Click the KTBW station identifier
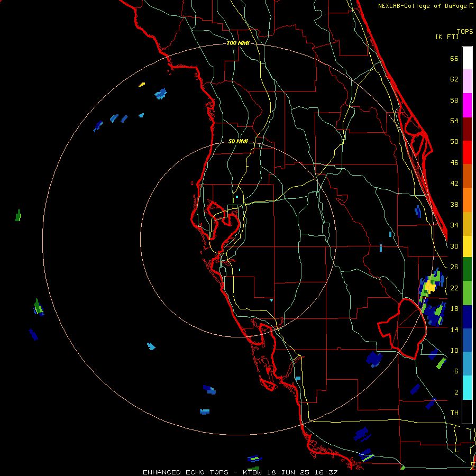This screenshot has width=476, height=476. click(x=252, y=472)
